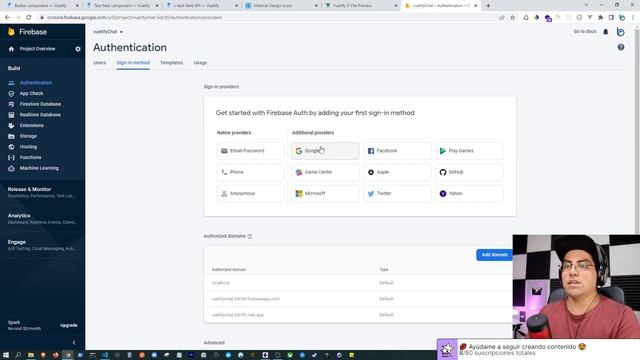This screenshot has height=360, width=640.
Task: Collapse the Firebase sidebar with chevron
Action: 74,342
